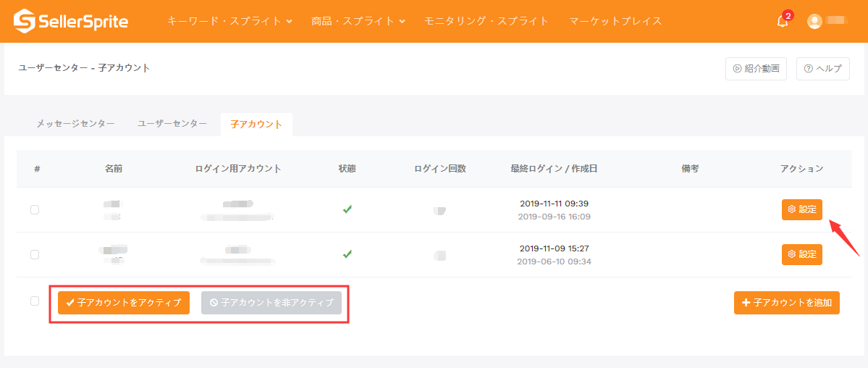Click green status checkmark in first row
The image size is (868, 368).
coord(347,209)
